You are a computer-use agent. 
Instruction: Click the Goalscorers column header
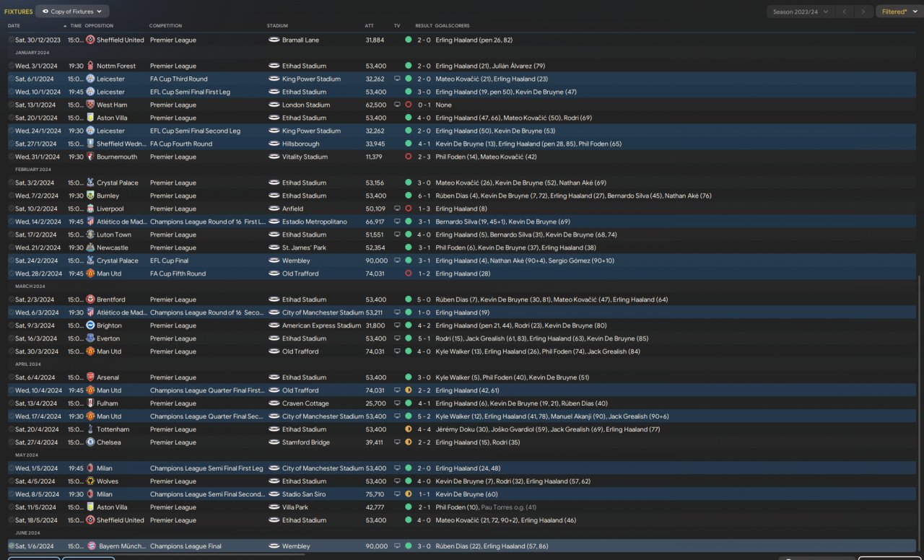[452, 26]
